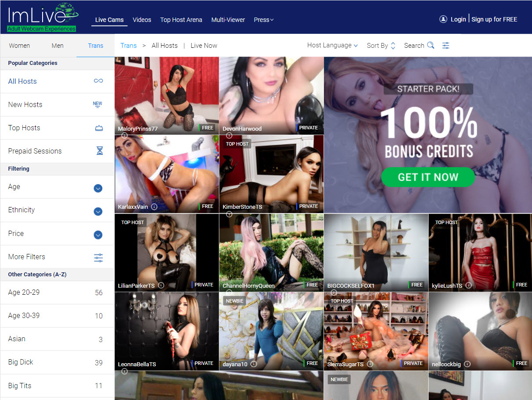
Task: Click the info icon under DevonHarwood
Action: [229, 136]
